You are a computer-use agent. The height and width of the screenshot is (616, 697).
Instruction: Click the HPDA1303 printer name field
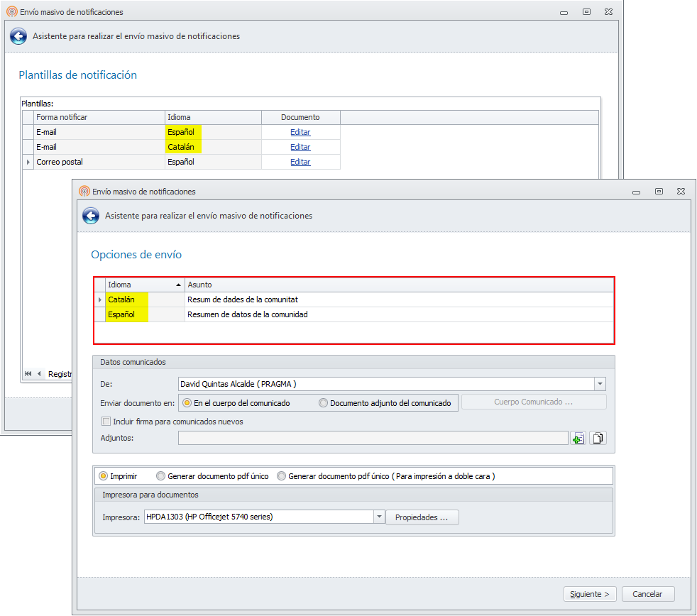pos(259,517)
